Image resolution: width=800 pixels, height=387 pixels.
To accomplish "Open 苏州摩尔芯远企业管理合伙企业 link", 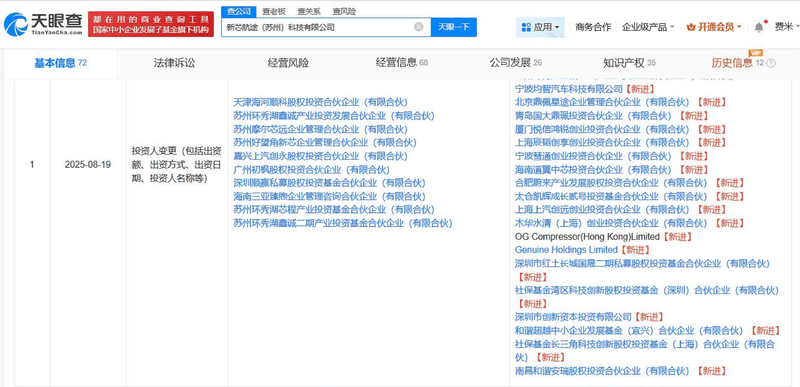I will [320, 129].
